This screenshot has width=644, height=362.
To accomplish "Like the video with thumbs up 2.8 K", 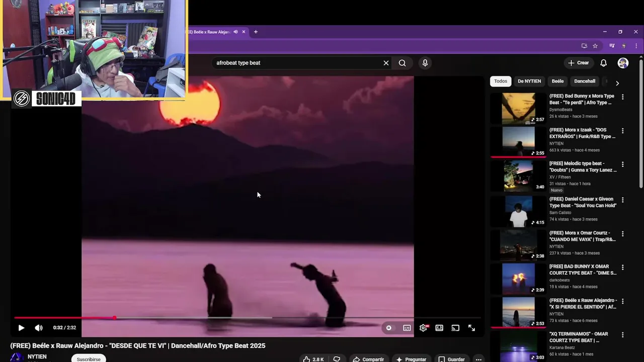I will tap(313, 359).
